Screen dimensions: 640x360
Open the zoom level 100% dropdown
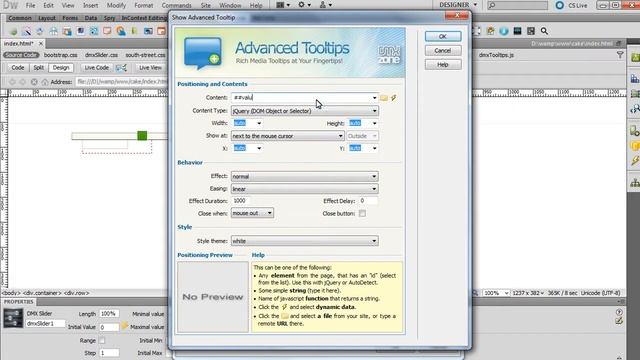pos(496,293)
